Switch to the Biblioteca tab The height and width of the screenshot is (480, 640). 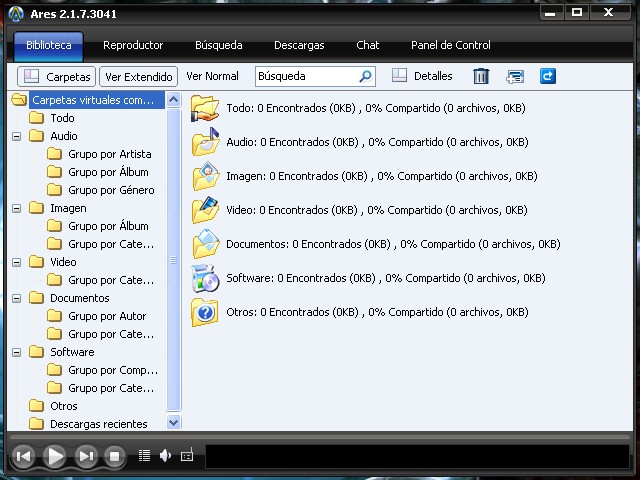(49, 46)
